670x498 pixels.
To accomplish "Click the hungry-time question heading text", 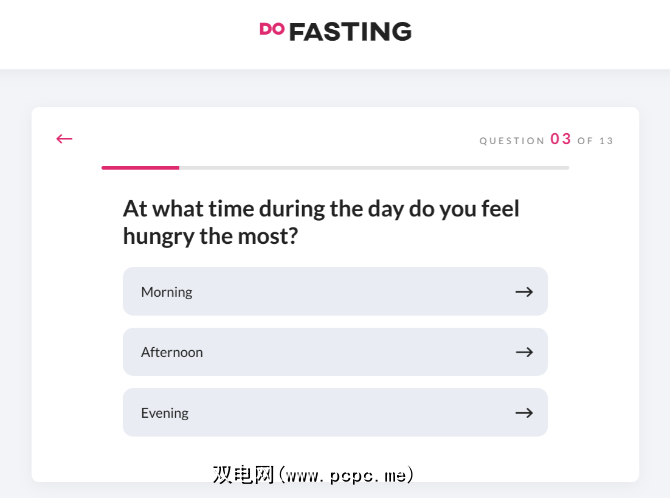I will (321, 222).
